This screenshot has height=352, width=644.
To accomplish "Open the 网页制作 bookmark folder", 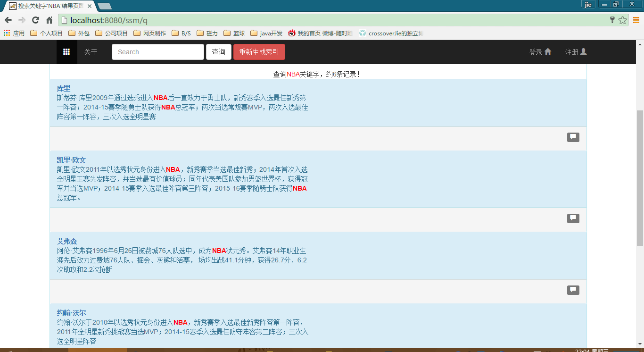I will coord(150,33).
